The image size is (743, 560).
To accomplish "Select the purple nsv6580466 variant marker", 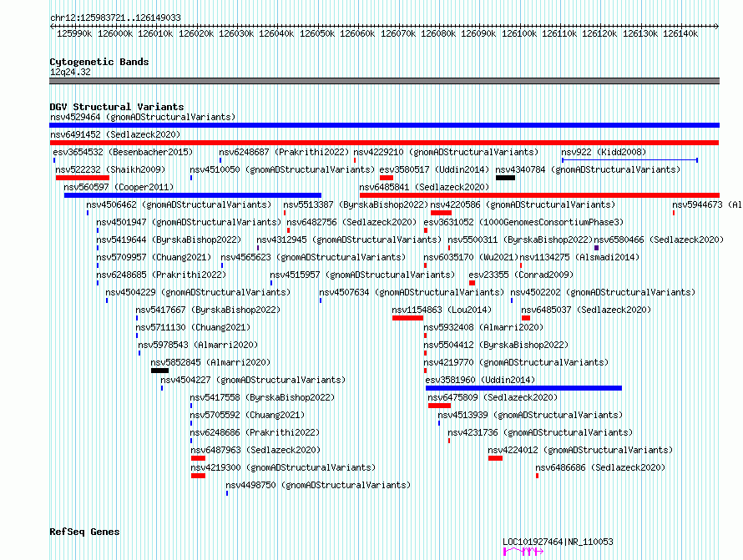I will pos(597,248).
